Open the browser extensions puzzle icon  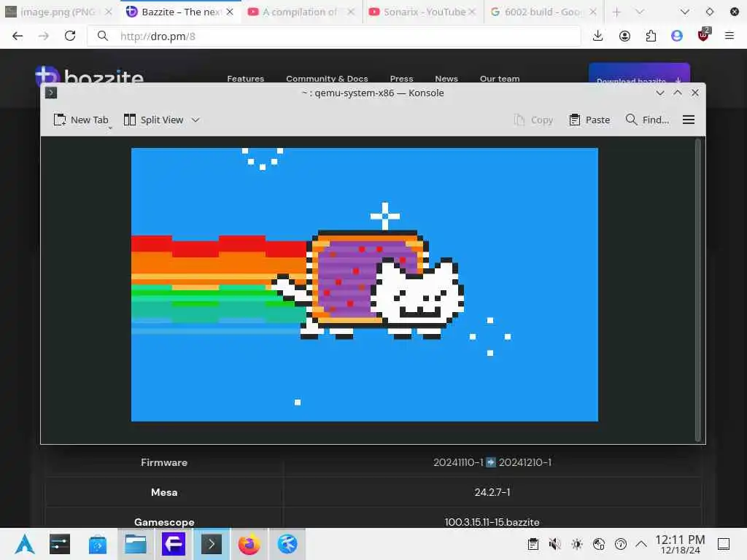(x=651, y=36)
